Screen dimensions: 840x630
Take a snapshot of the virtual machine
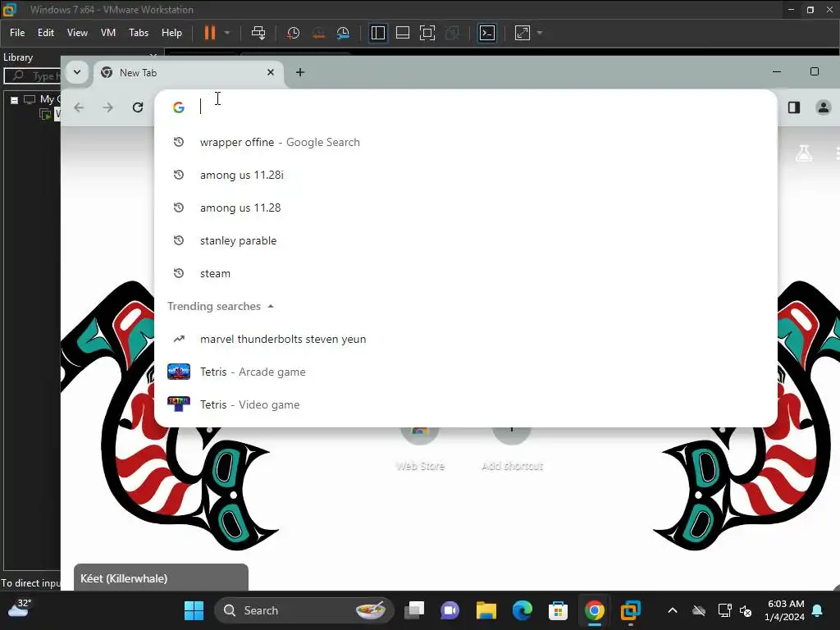(293, 33)
